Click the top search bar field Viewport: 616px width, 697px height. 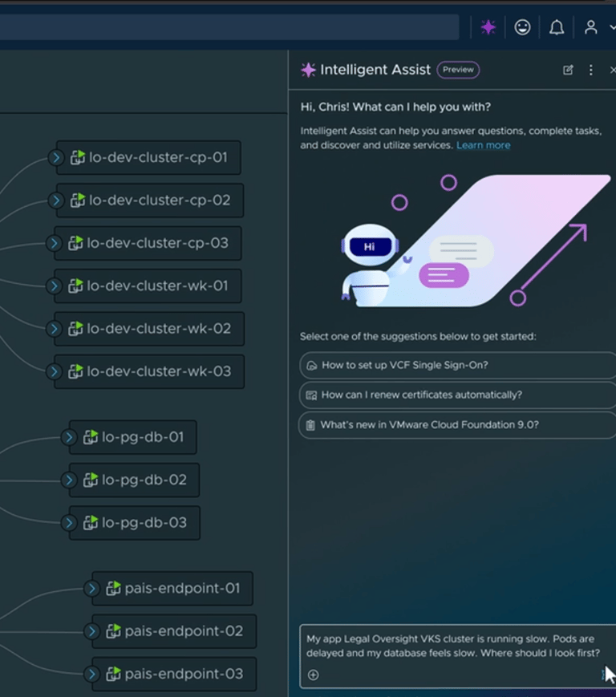[229, 27]
